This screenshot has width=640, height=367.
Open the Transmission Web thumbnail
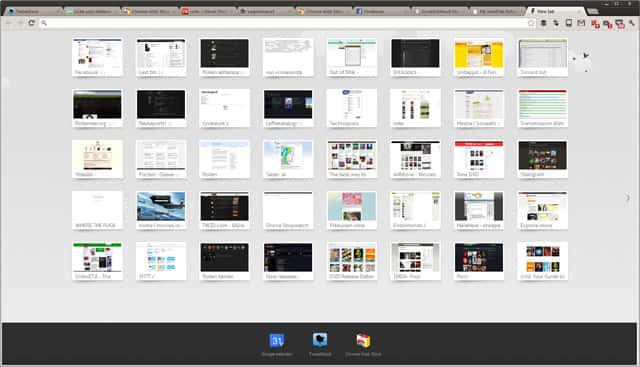[x=543, y=108]
